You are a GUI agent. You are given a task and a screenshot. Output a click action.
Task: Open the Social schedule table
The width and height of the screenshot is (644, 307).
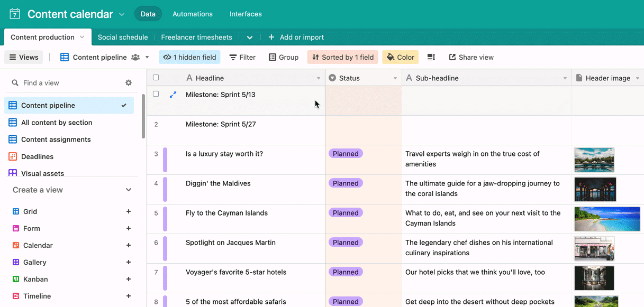pos(123,37)
